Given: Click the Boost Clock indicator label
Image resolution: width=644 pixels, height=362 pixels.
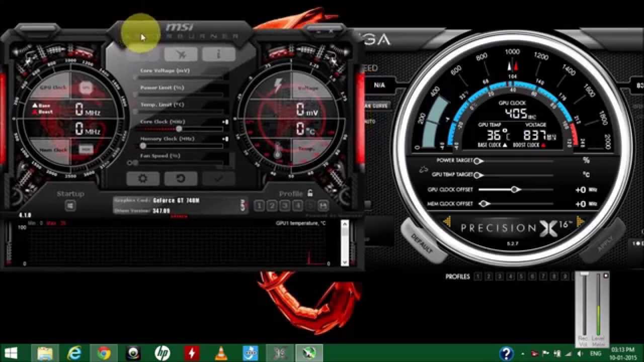Looking at the screenshot, I should [529, 145].
